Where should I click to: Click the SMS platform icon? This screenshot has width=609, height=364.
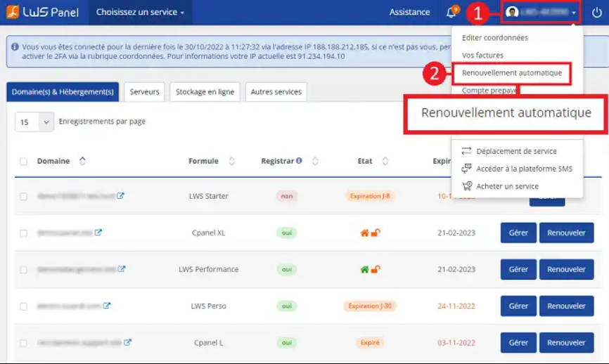coord(466,169)
